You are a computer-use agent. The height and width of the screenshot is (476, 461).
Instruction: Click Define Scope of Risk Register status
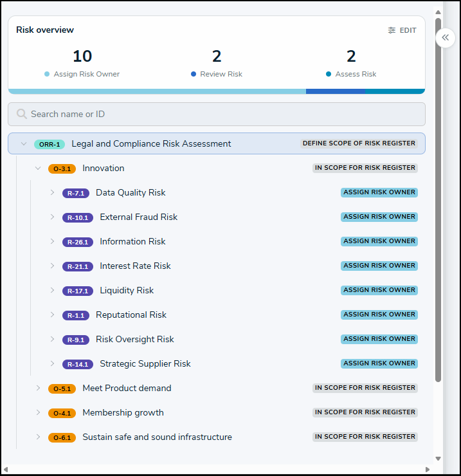[x=359, y=143]
